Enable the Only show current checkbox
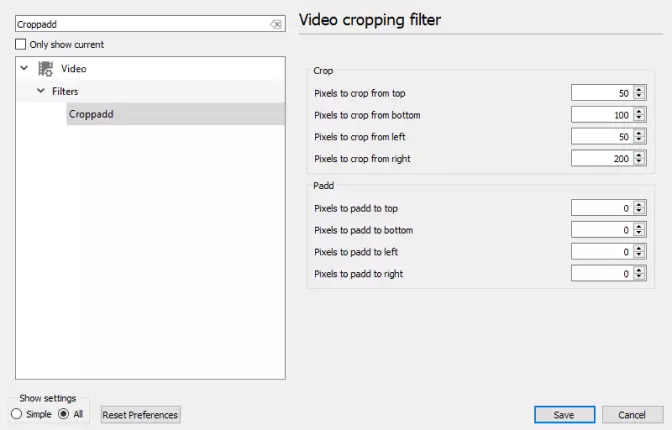 pos(20,44)
